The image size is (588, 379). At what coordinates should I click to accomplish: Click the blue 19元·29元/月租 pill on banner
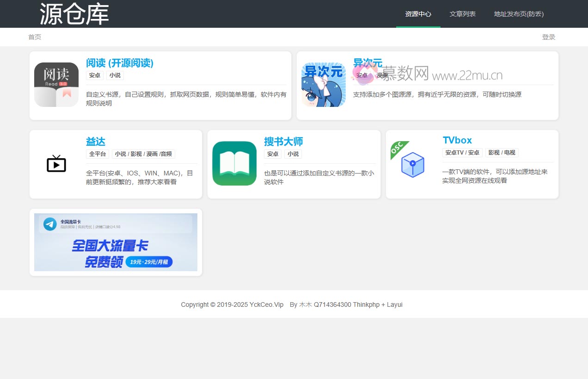pos(149,261)
